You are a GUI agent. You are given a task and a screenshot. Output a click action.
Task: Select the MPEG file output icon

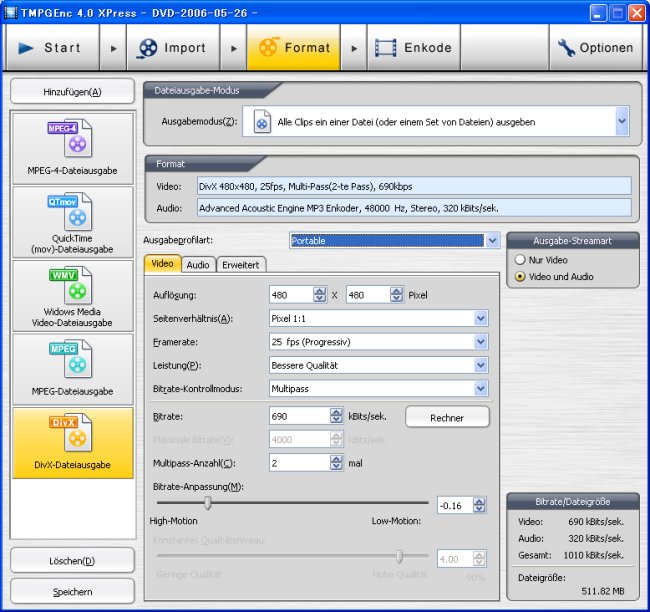point(73,369)
